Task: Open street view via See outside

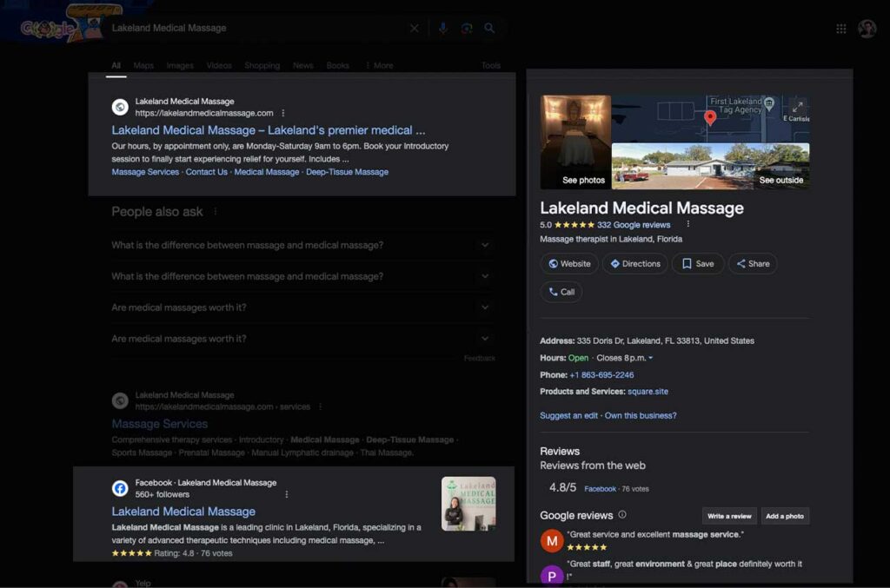Action: tap(711, 166)
